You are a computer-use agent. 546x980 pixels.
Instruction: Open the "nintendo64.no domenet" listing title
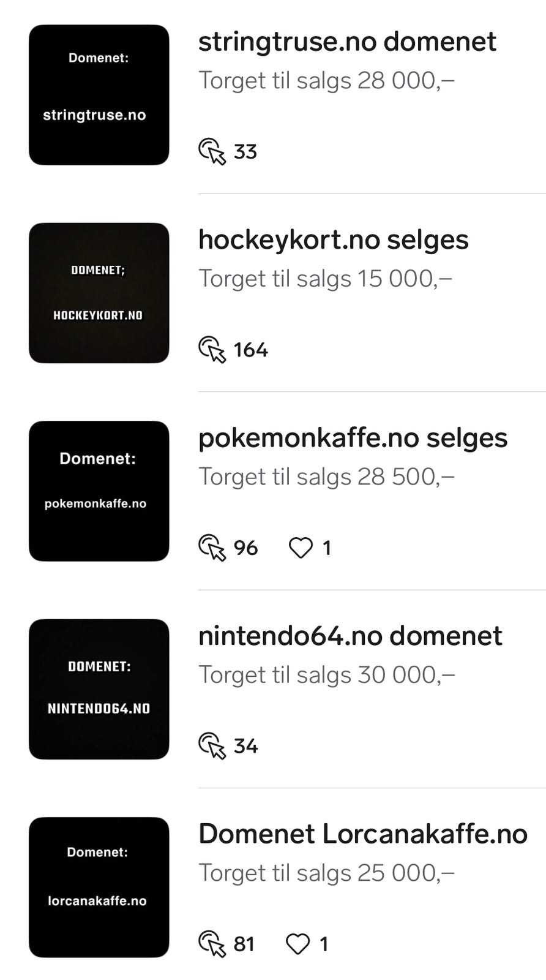point(350,636)
